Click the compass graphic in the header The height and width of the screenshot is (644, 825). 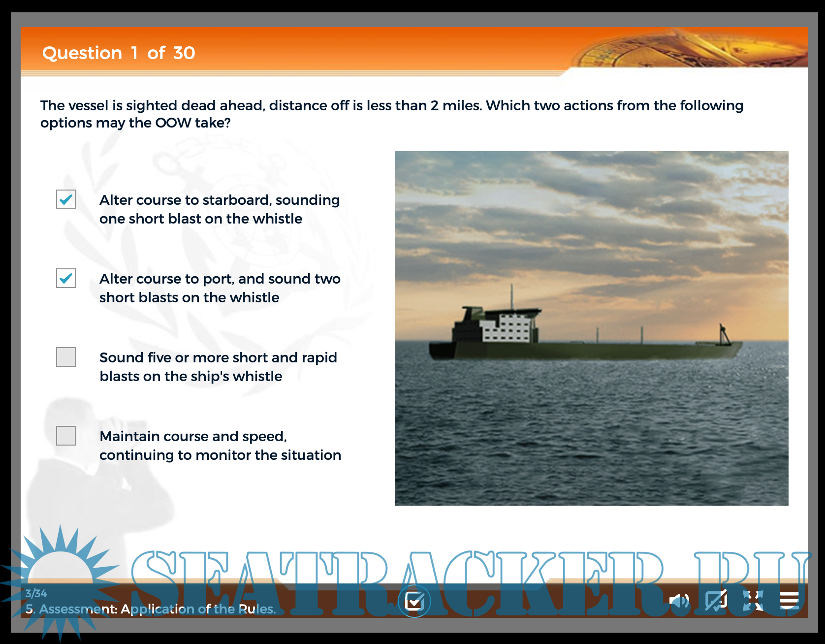[689, 49]
